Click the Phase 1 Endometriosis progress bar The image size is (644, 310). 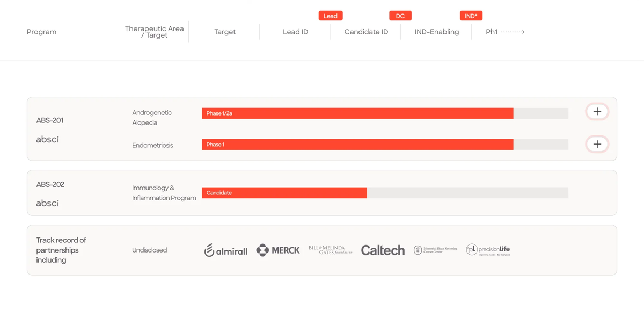tap(357, 145)
